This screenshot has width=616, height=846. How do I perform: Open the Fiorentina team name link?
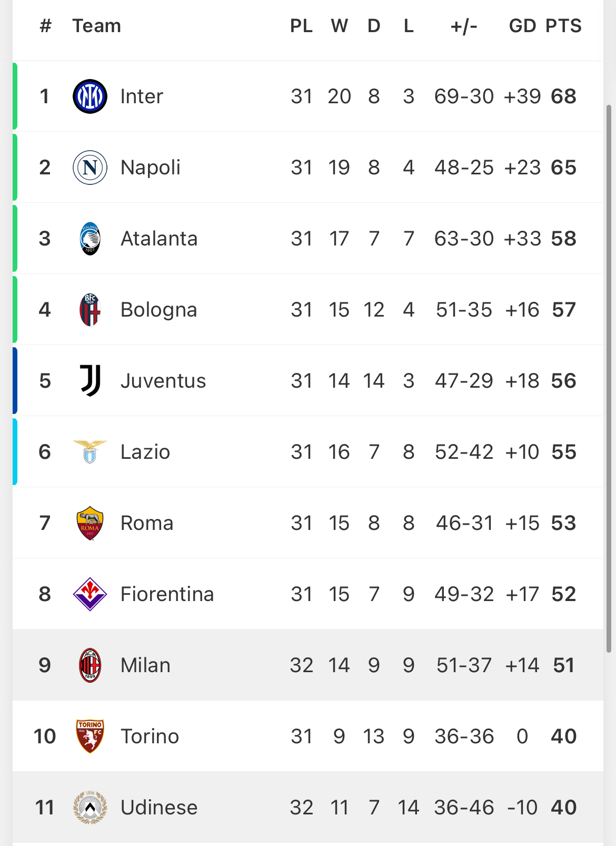[167, 594]
